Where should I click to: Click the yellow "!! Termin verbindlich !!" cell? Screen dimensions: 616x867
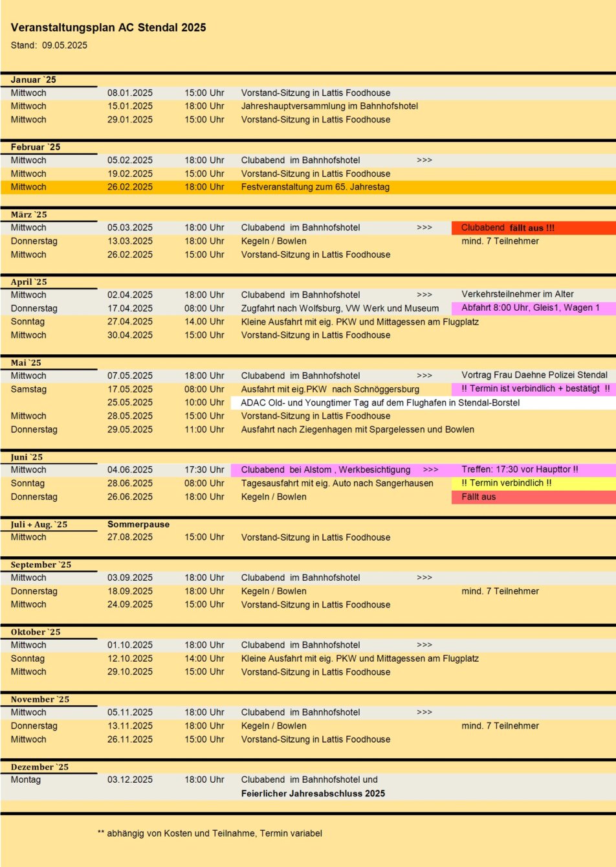point(506,483)
